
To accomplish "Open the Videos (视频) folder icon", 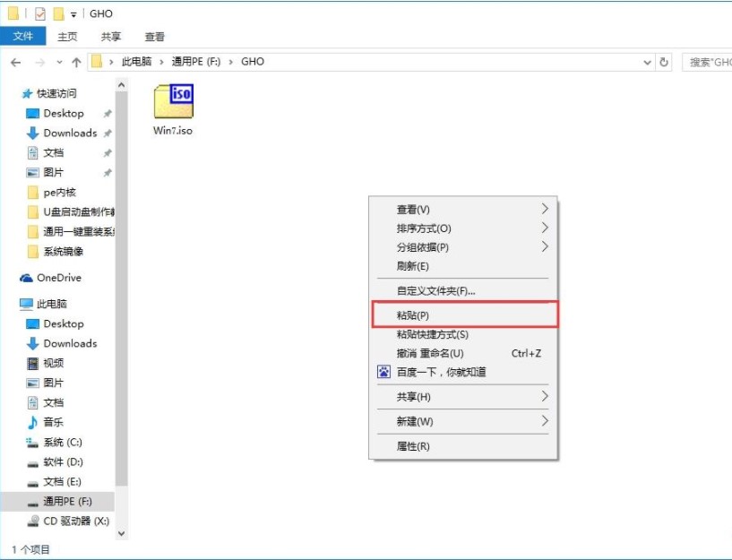I will pyautogui.click(x=32, y=363).
